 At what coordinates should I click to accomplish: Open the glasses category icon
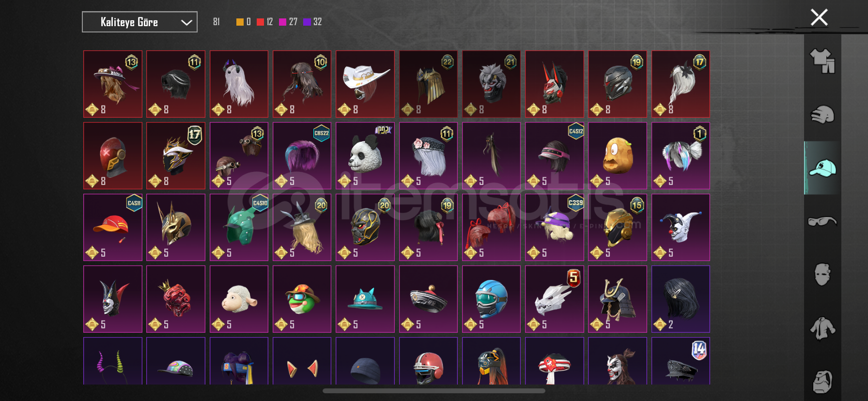pos(822,221)
